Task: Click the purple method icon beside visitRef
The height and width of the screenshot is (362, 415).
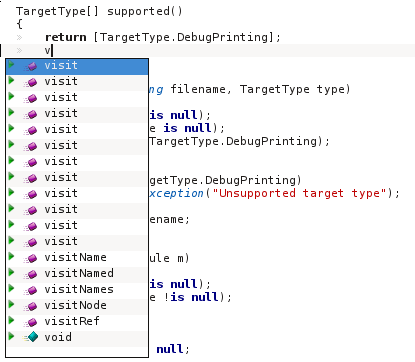Action: [x=31, y=322]
